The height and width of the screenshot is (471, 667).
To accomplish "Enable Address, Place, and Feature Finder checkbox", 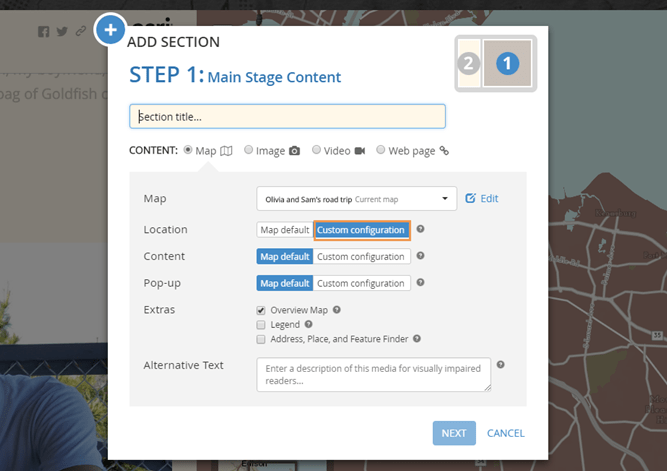I will (261, 339).
